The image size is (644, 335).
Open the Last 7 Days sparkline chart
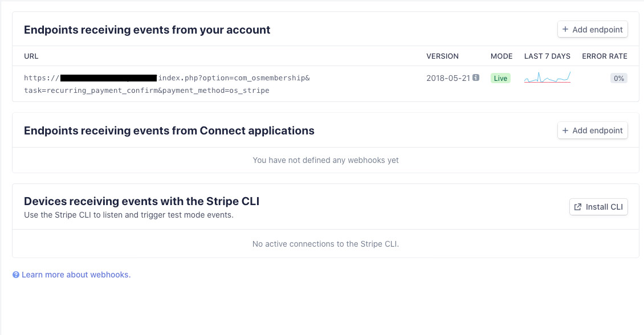tap(547, 77)
